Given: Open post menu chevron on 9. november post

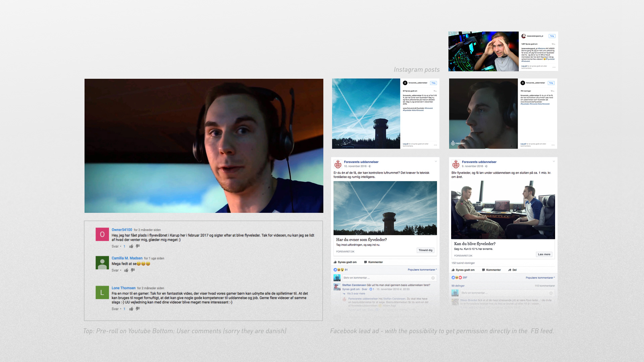Looking at the screenshot, I should 553,162.
